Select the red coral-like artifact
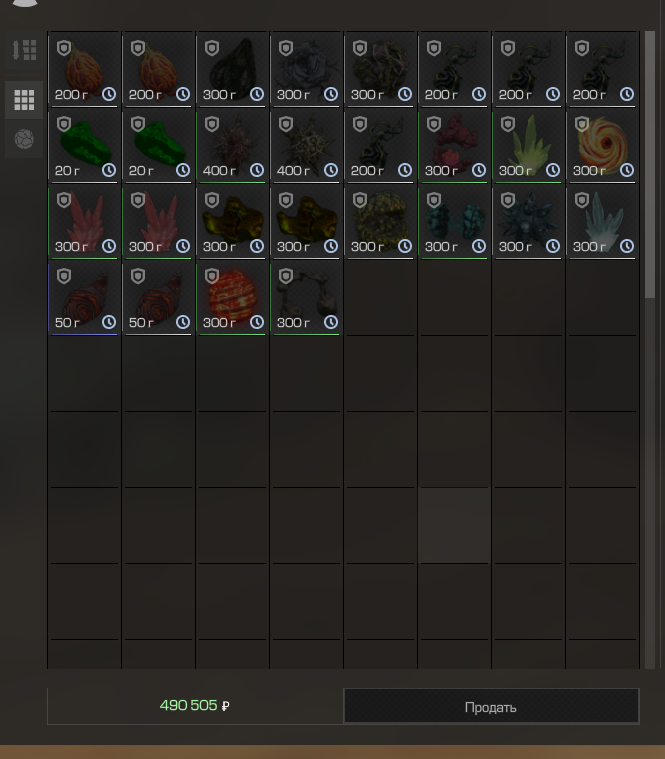Viewport: 665px width, 759px height. click(x=454, y=146)
